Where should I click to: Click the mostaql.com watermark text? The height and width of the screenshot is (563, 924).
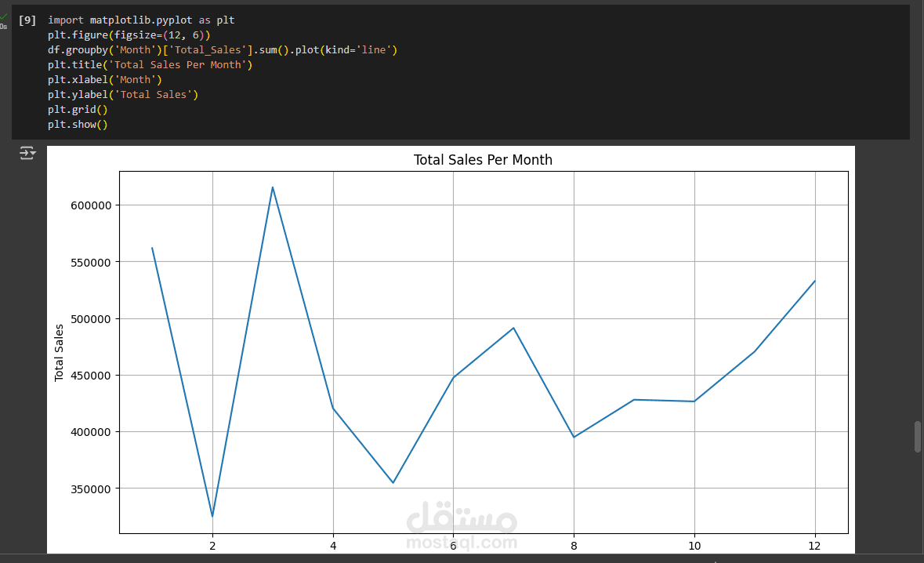click(x=462, y=543)
